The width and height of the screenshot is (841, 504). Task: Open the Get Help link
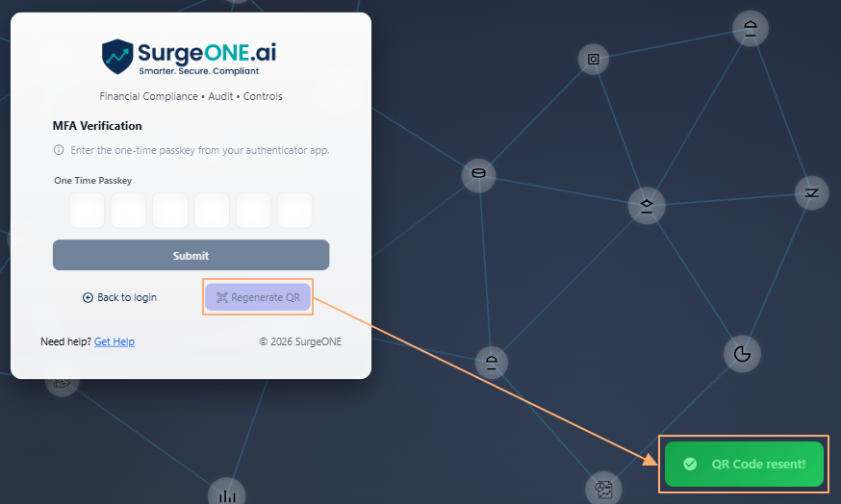115,341
